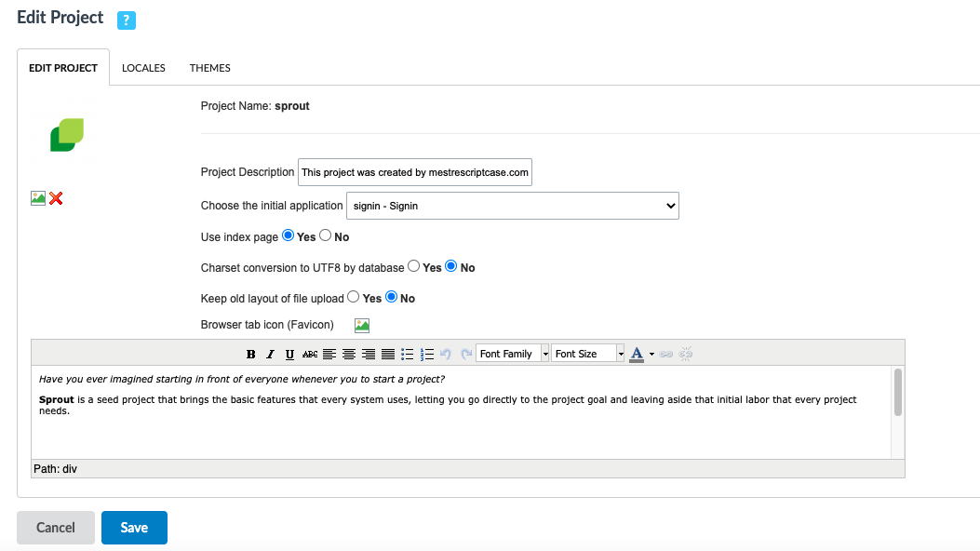980x551 pixels.
Task: Set Use index page to No
Action: tap(325, 235)
